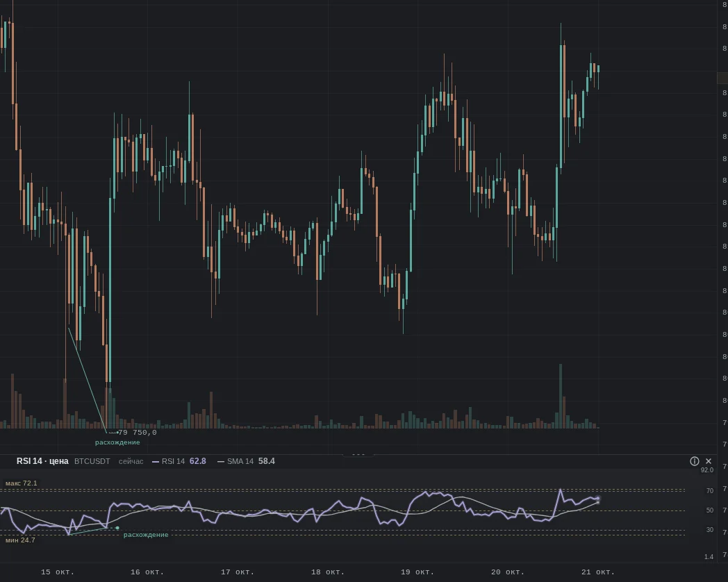Click the RSI scale bottom value 1.4
This screenshot has width=728, height=582.
tap(709, 557)
